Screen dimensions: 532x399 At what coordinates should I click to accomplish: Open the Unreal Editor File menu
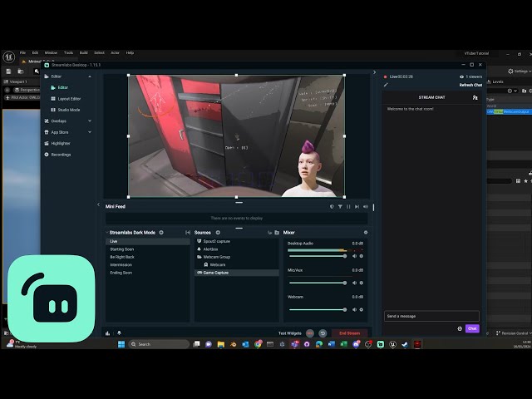click(x=22, y=53)
